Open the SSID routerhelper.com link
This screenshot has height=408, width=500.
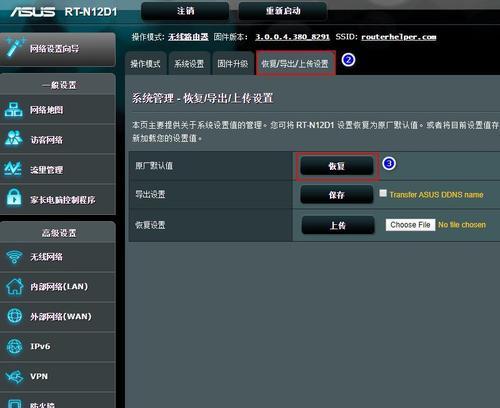[399, 37]
